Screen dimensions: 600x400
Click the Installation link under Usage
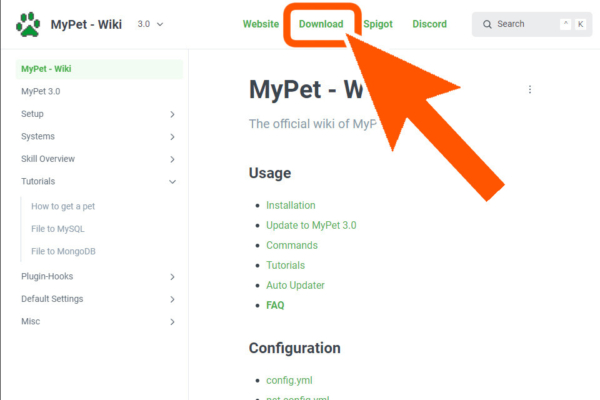291,205
